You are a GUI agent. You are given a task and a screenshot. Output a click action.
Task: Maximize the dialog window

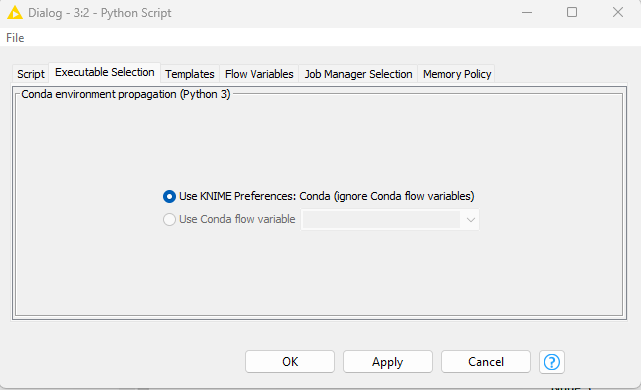point(572,13)
